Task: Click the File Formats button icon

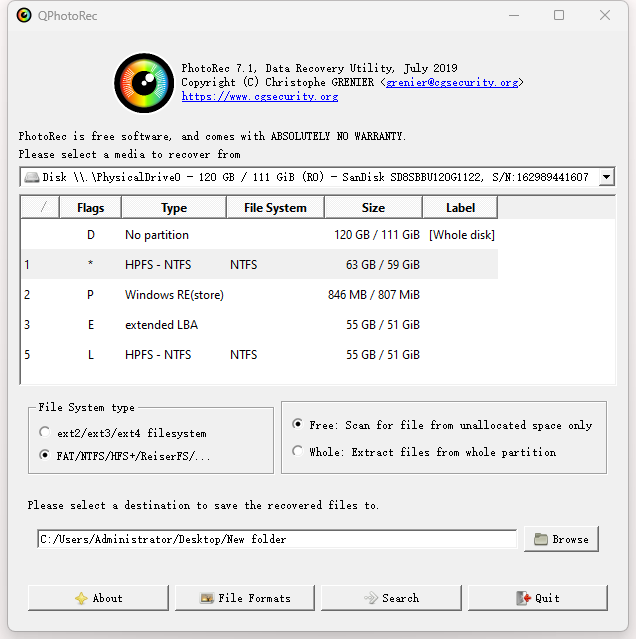Action: click(x=207, y=598)
